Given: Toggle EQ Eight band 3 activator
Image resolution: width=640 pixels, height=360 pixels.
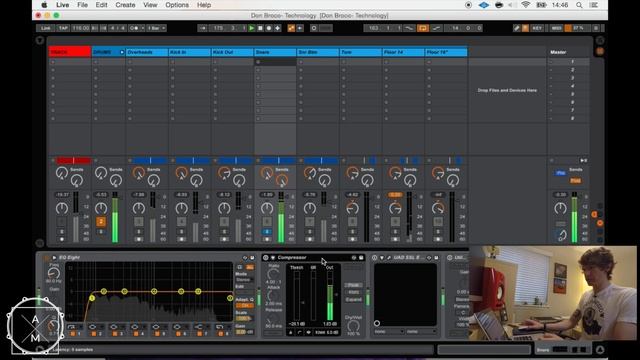Looking at the screenshot, I should (115, 334).
